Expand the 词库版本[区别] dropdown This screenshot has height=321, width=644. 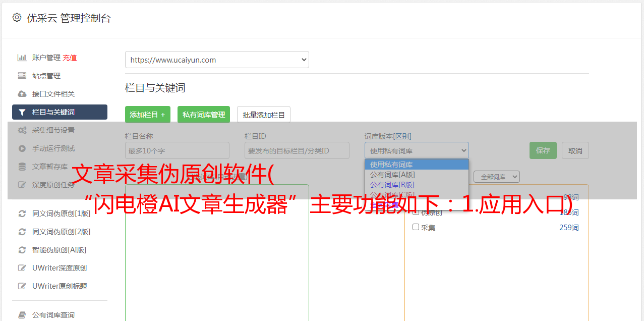click(x=417, y=150)
